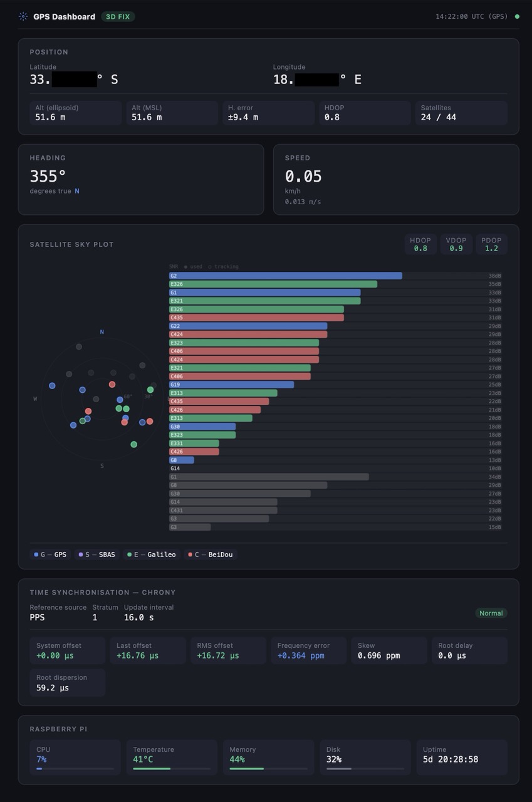Screen dimensions: 532x802
Task: Open the Satellites 24 / 44 card
Action: pos(461,113)
